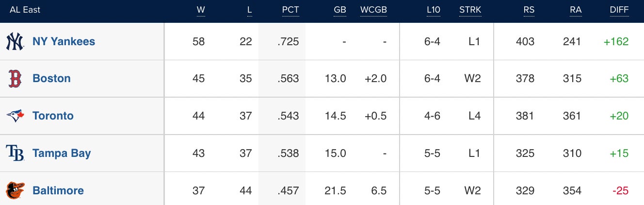
Task: Select the STRK column header
Action: click(x=469, y=10)
